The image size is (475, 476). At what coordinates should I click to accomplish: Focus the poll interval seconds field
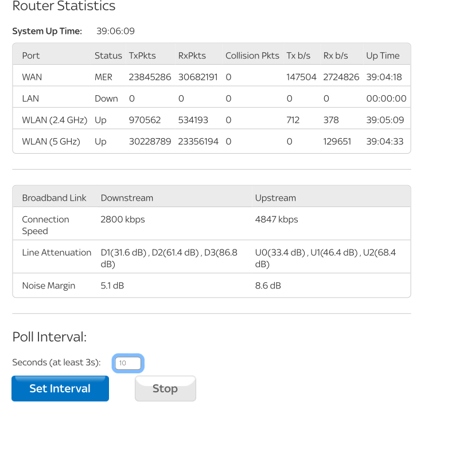pyautogui.click(x=128, y=363)
